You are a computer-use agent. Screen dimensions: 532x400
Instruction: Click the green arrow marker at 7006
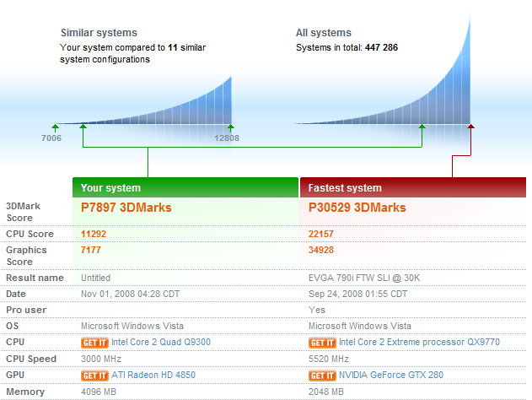[55, 128]
